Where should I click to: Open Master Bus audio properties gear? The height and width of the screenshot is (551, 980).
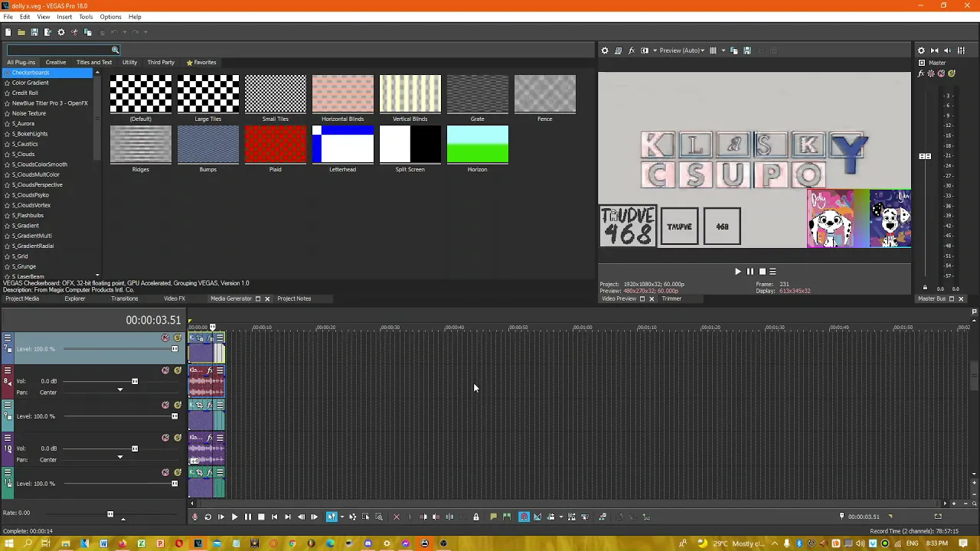coord(921,51)
